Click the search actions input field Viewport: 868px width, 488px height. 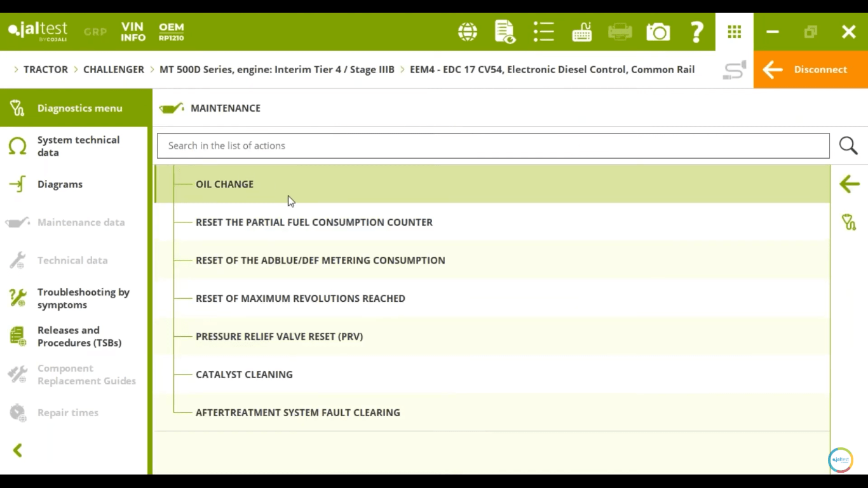[492, 146]
